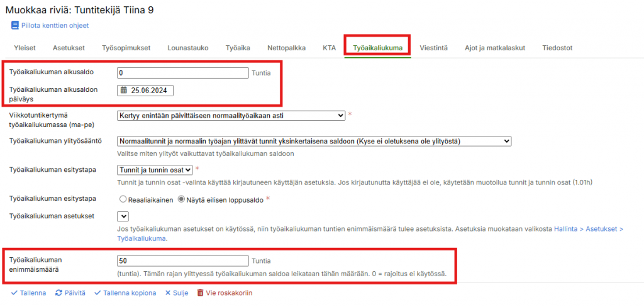The height and width of the screenshot is (307, 644).
Task: Click the Sulje X icon
Action: [168, 293]
